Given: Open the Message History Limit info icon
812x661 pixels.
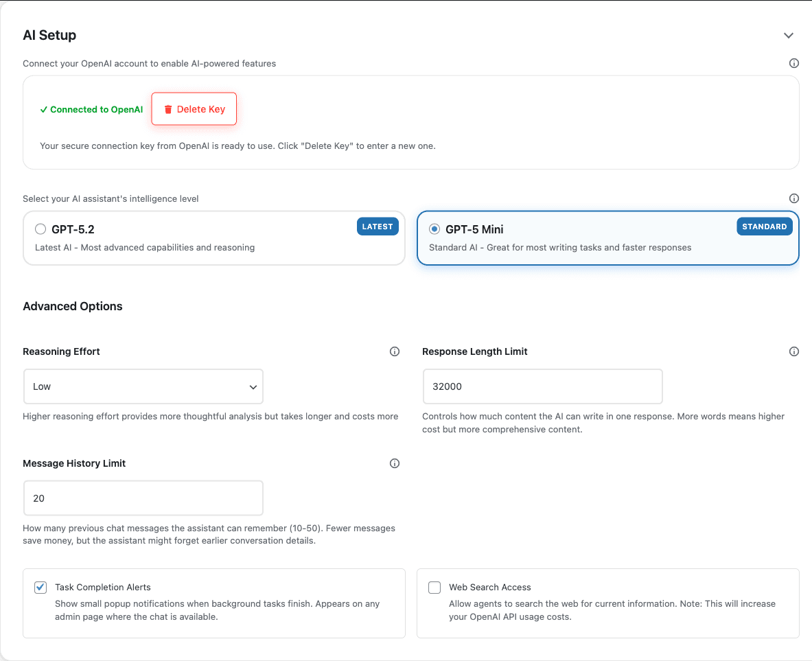Looking at the screenshot, I should pos(394,463).
